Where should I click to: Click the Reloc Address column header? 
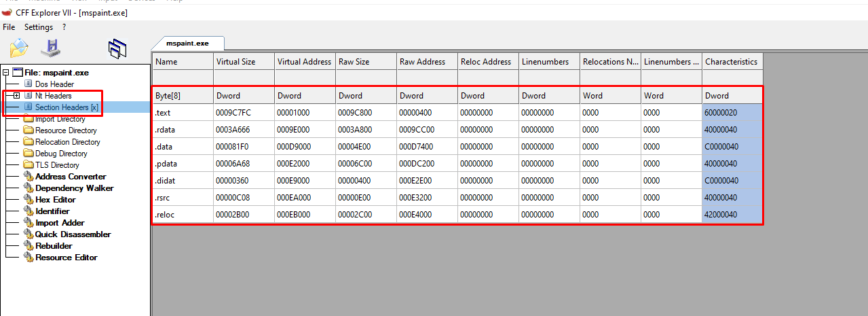[488, 61]
